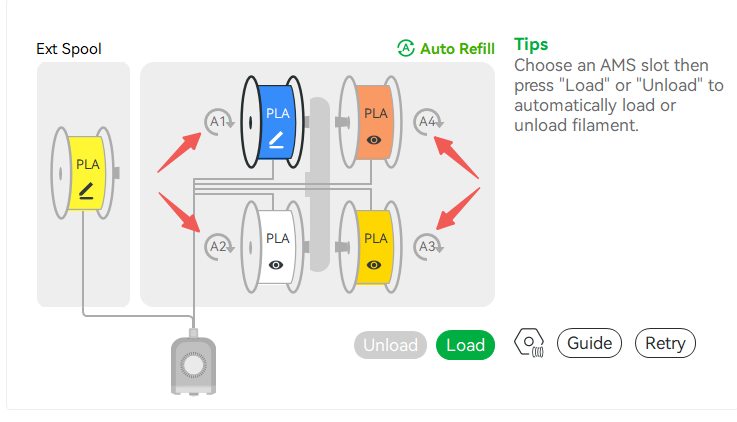Click the Auto Refill circular A icon
The height and width of the screenshot is (422, 737).
pos(406,48)
